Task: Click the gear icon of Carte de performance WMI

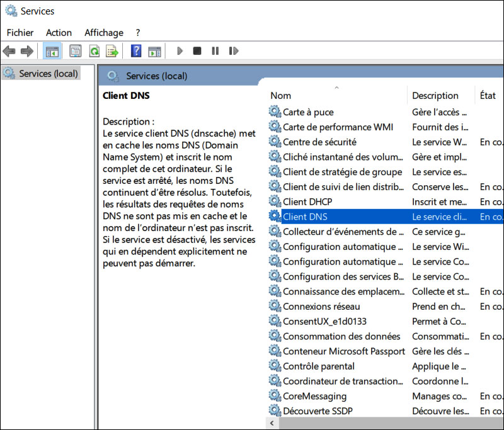Action: pyautogui.click(x=275, y=127)
